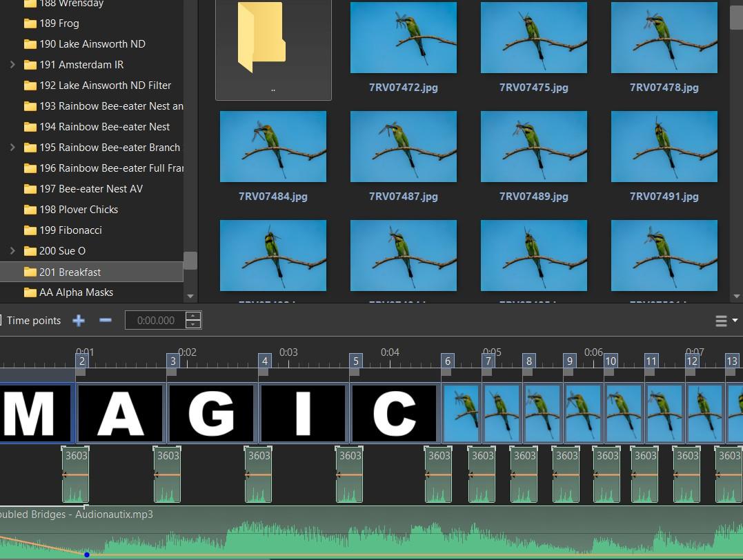The height and width of the screenshot is (560, 743).
Task: Open the timeline hamburger options menu
Action: pyautogui.click(x=721, y=321)
